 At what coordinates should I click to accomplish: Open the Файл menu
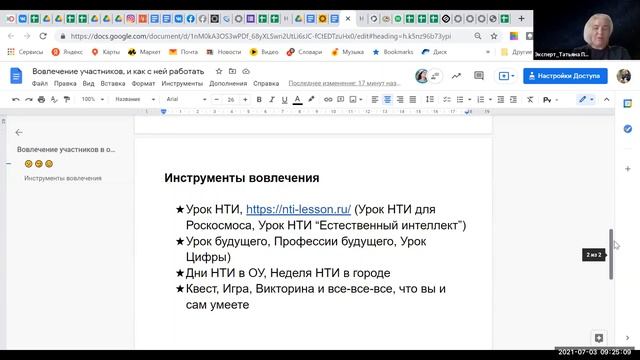pos(40,83)
